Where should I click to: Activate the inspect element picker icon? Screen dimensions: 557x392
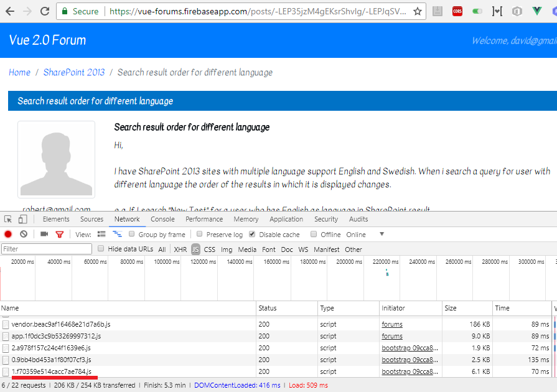(8, 219)
